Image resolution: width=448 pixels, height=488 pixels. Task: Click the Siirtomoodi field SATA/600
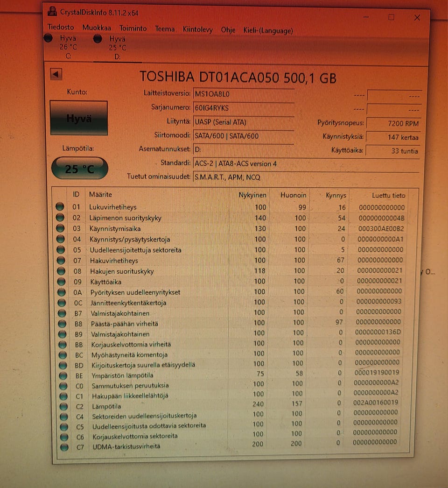click(x=244, y=136)
